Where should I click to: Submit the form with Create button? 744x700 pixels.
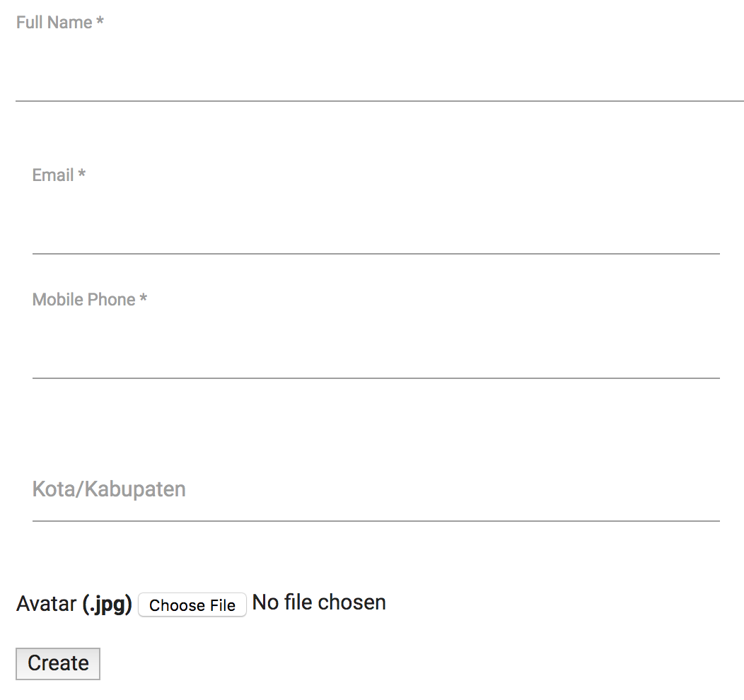coord(58,663)
